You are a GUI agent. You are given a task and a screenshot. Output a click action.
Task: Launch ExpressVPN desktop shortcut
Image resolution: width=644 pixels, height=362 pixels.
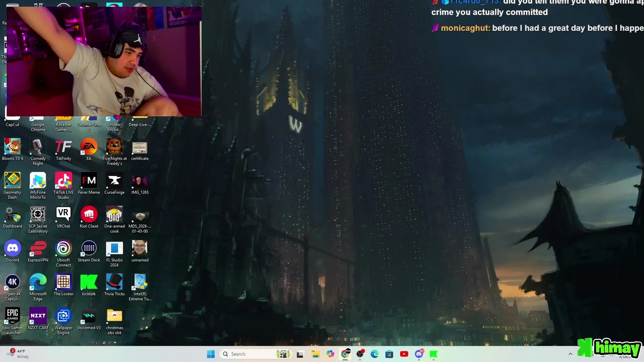click(x=38, y=251)
